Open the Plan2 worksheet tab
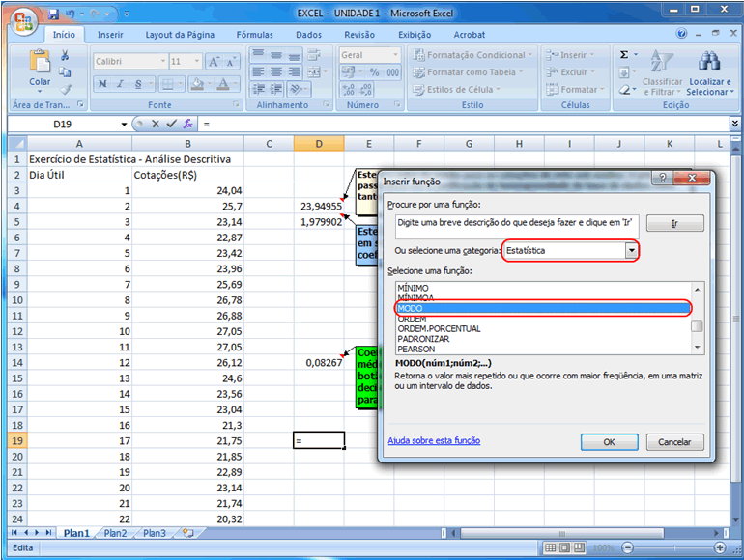 tap(115, 533)
